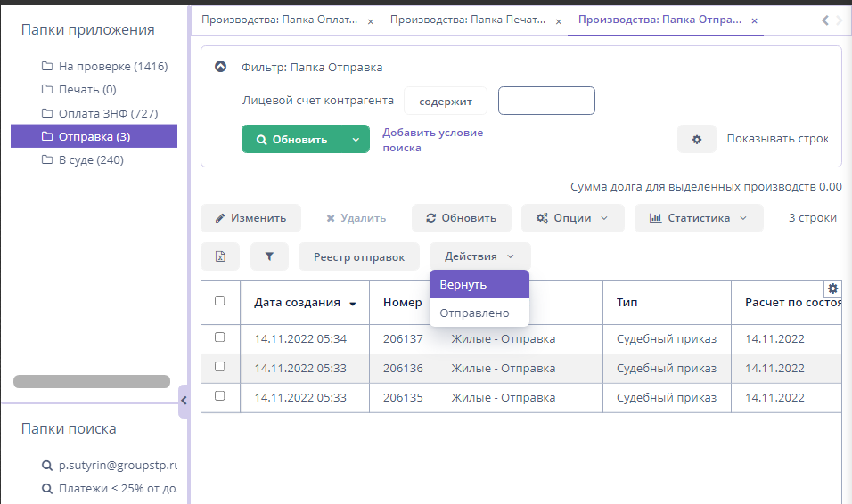The height and width of the screenshot is (504, 852).
Task: Expand the Статистика dropdown
Action: coord(699,218)
